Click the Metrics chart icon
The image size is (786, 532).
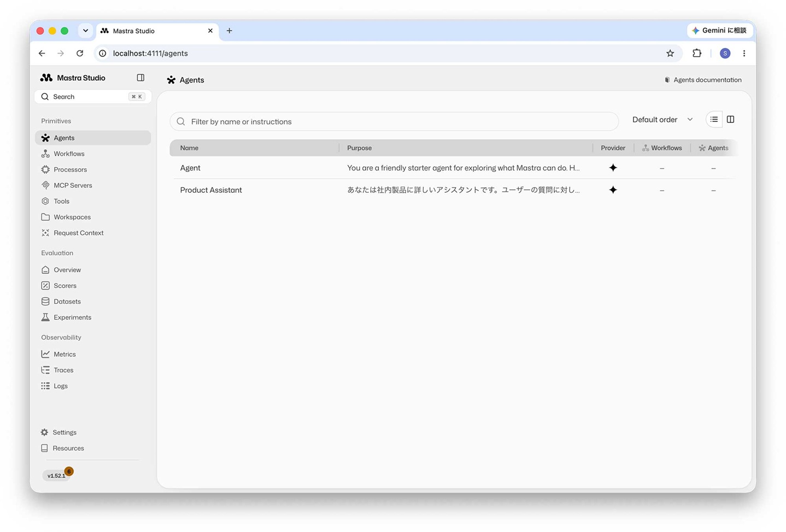coord(45,354)
